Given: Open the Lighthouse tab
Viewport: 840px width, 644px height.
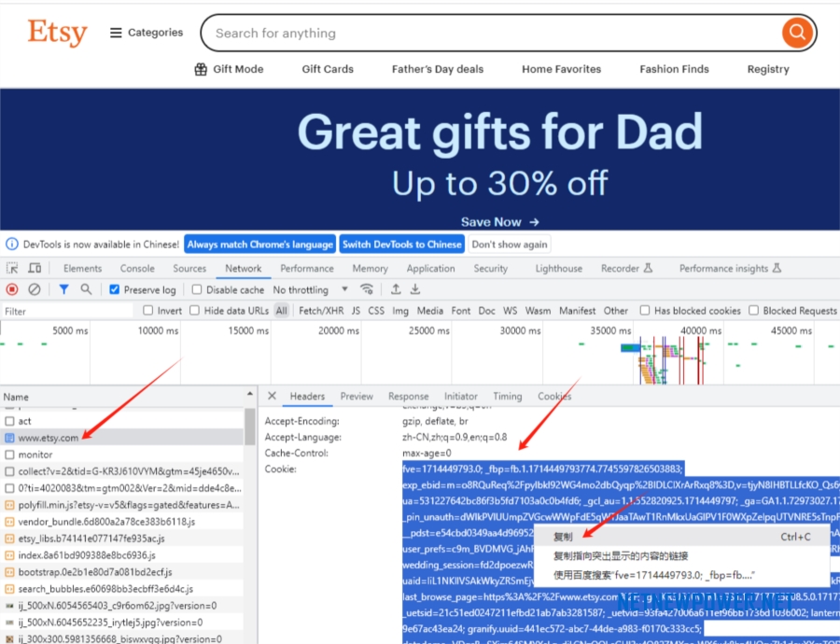Looking at the screenshot, I should pyautogui.click(x=559, y=269).
